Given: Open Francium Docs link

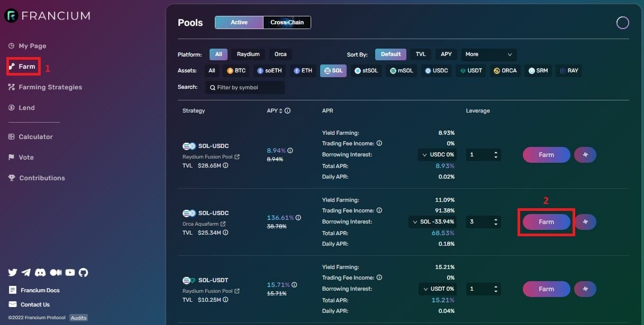Looking at the screenshot, I should (x=40, y=290).
